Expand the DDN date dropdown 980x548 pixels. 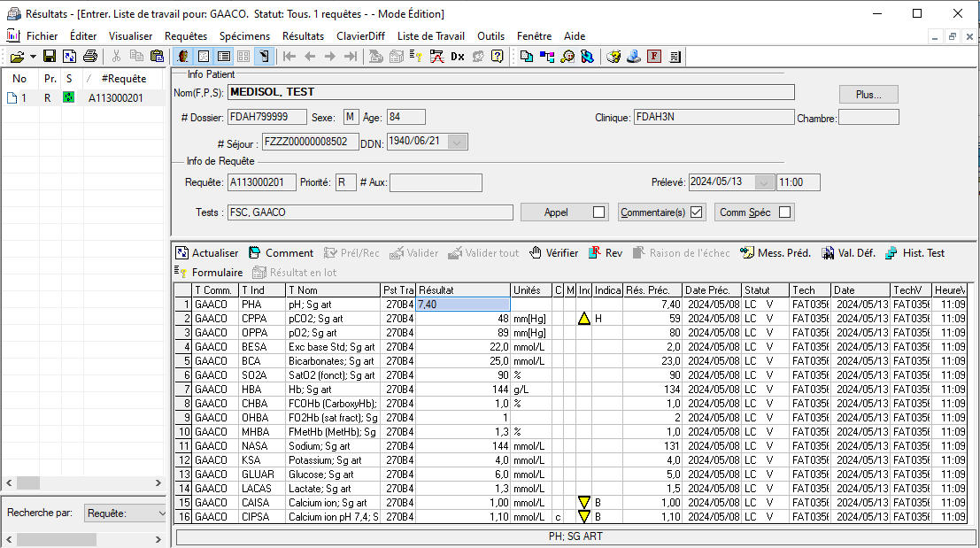click(x=457, y=143)
